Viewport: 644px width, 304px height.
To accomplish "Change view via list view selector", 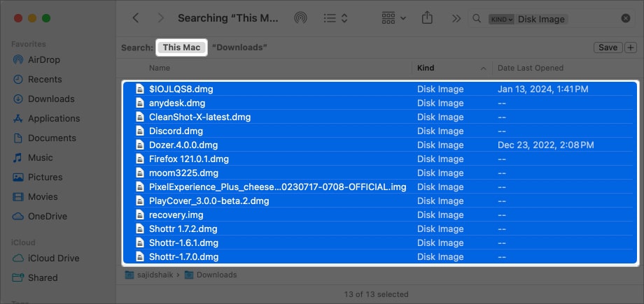I will click(335, 18).
